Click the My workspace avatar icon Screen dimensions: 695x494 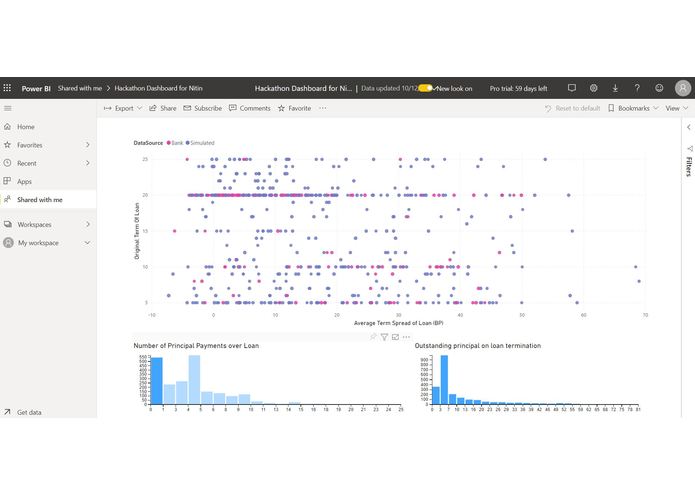(8, 243)
